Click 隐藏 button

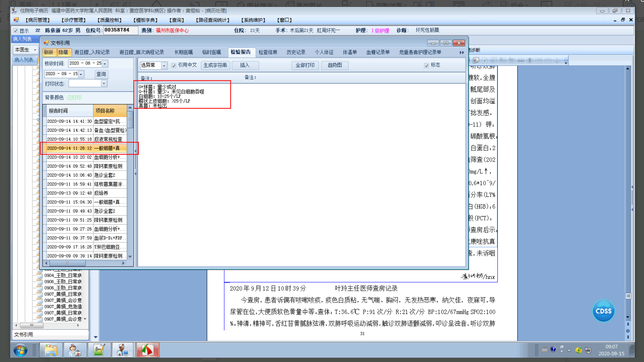(x=64, y=52)
